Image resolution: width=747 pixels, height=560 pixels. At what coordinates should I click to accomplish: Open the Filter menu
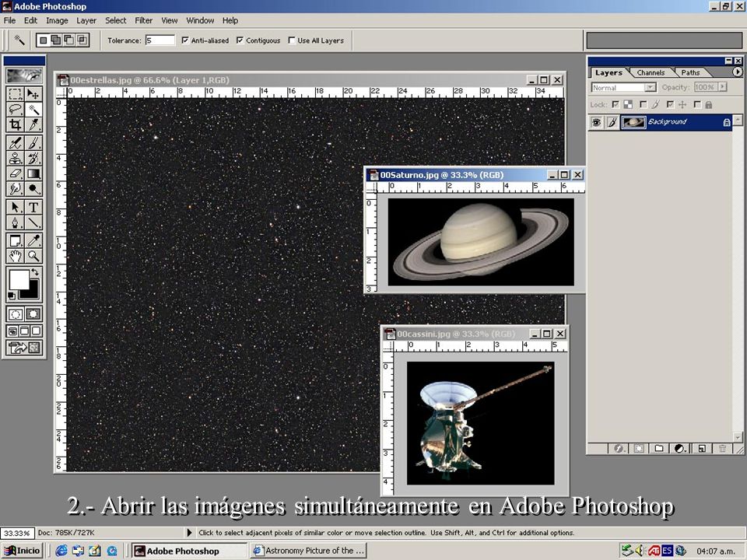pyautogui.click(x=143, y=20)
